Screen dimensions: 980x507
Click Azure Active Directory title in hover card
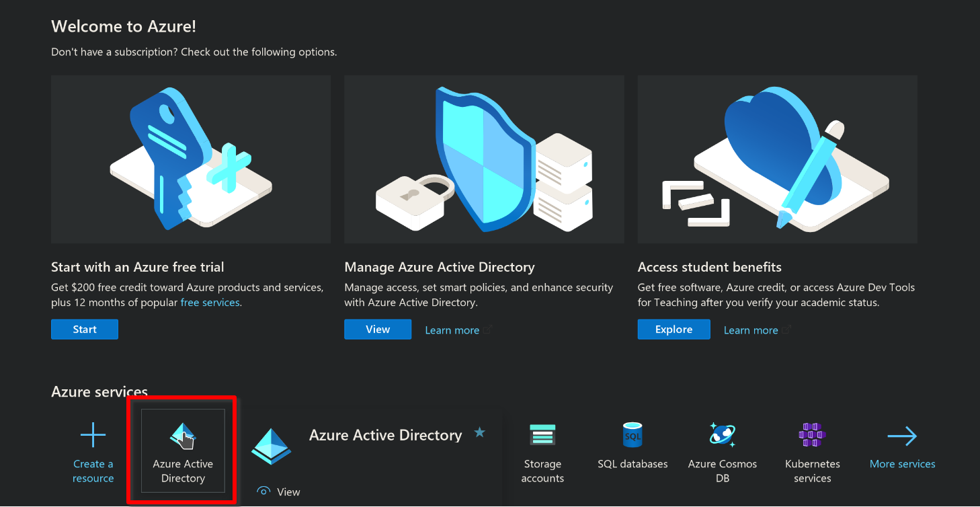pos(385,435)
